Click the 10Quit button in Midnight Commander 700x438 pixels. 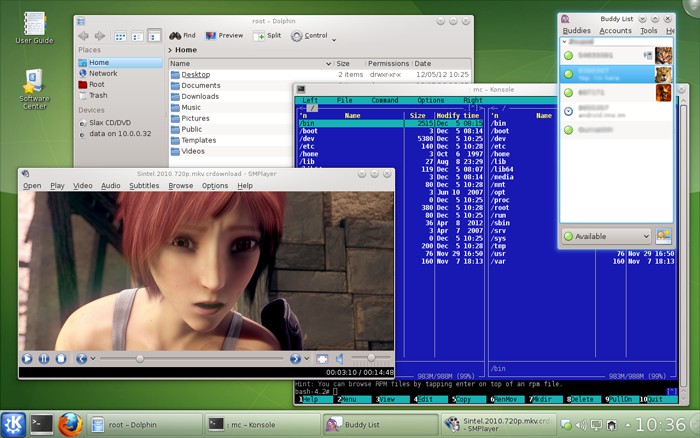pyautogui.click(x=658, y=399)
